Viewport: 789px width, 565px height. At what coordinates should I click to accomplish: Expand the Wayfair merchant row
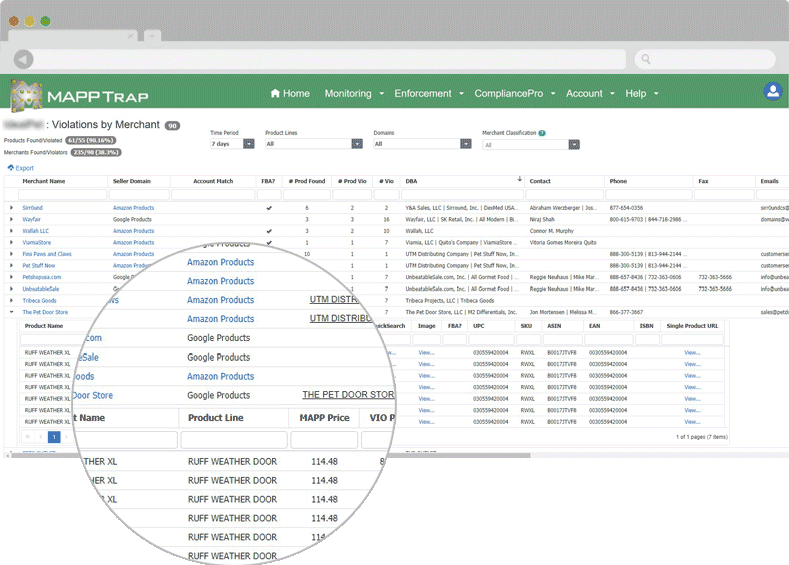pos(11,219)
